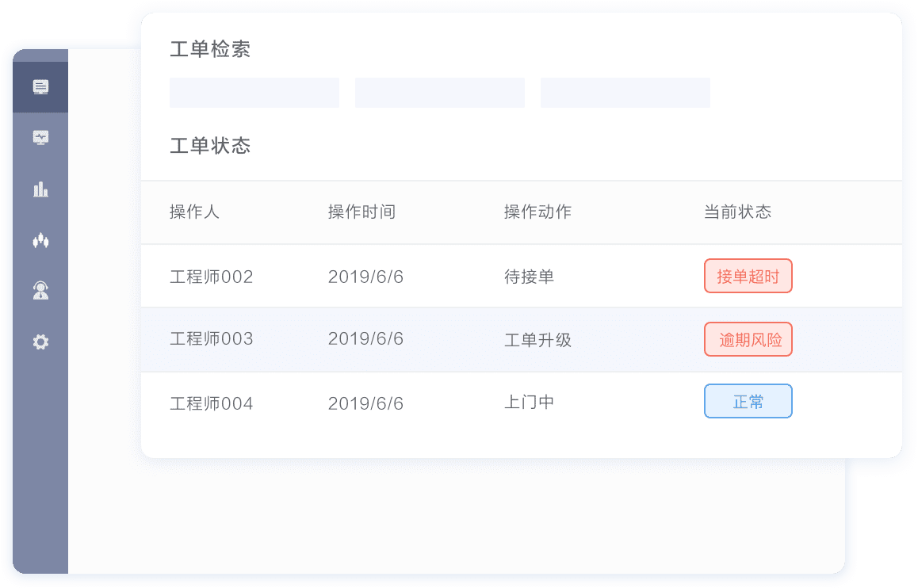Open the candlestick chart sidebar icon
The width and height of the screenshot is (918, 588).
click(40, 240)
